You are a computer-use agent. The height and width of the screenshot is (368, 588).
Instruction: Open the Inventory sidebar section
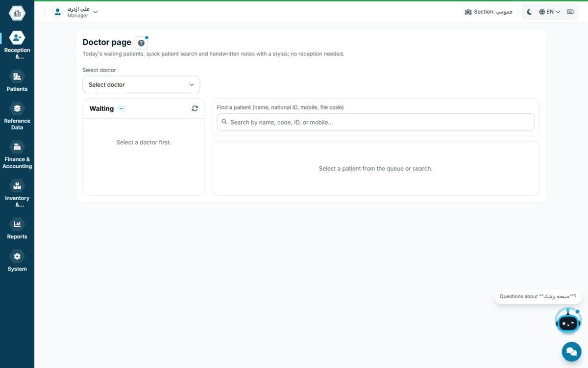(17, 194)
